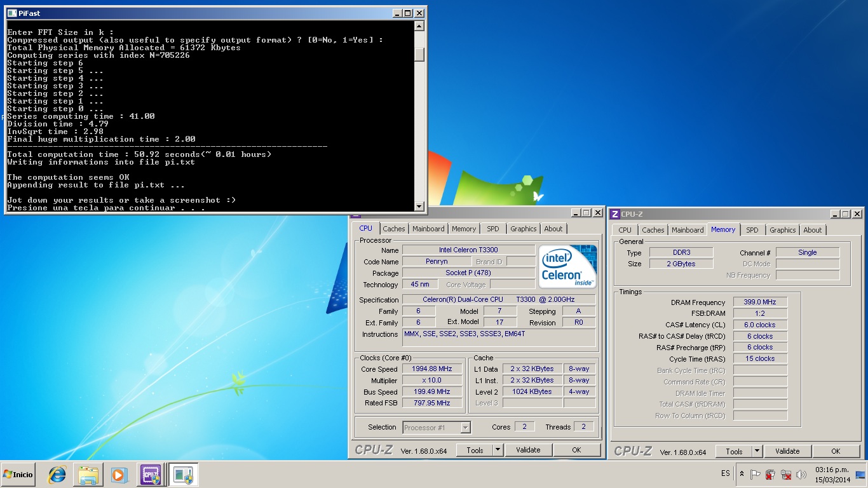
Task: Click the Intel Celeron inside logo
Action: click(x=568, y=266)
